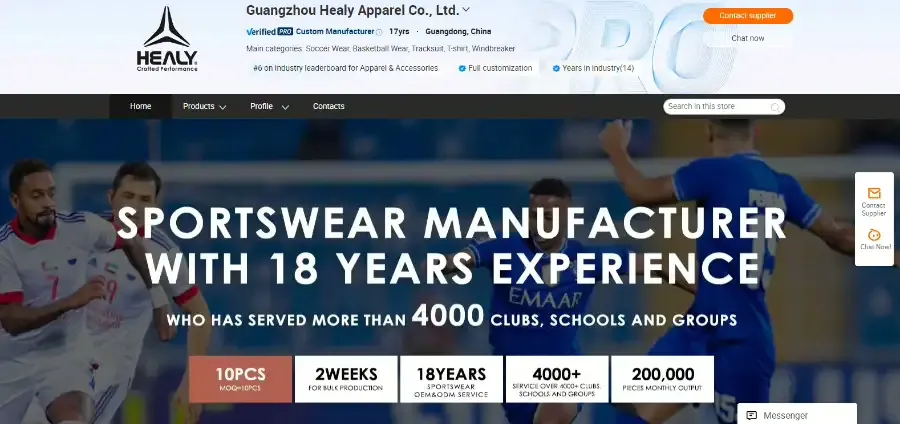Click the Years in industry blue check icon
The width and height of the screenshot is (900, 424).
[x=556, y=68]
